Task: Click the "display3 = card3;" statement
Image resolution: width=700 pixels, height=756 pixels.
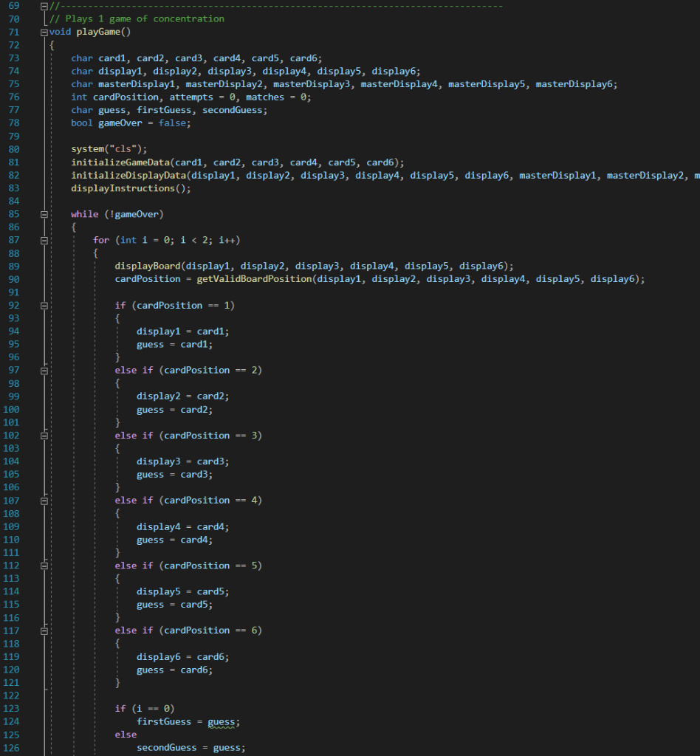Action: click(x=182, y=461)
